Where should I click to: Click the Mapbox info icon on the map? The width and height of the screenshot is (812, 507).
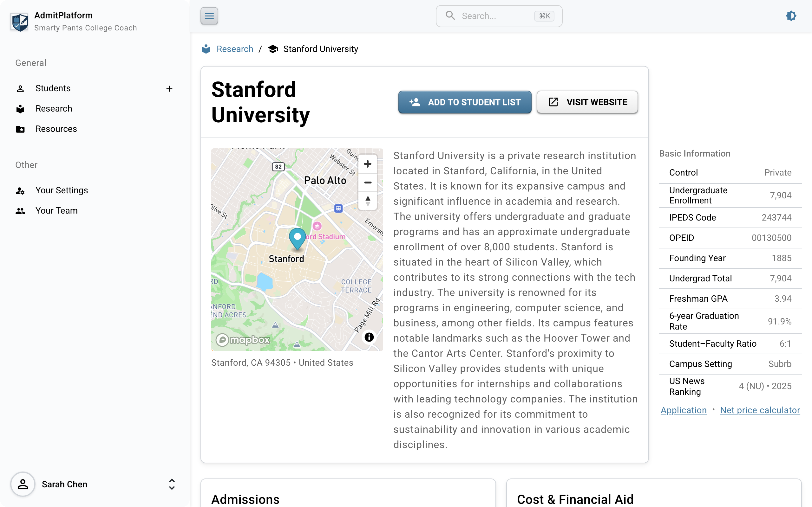(369, 337)
